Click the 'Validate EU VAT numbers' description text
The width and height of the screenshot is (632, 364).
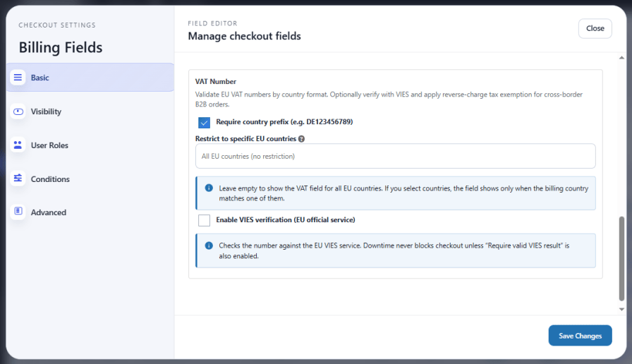point(389,99)
